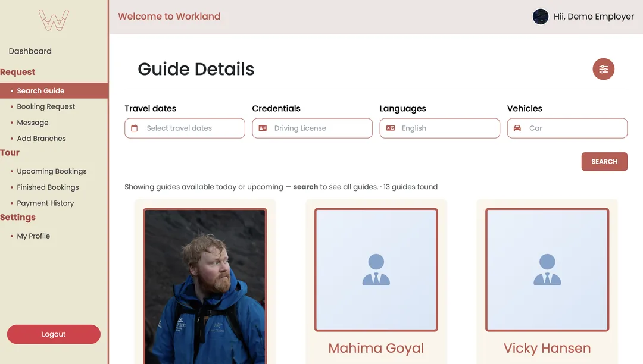This screenshot has width=643, height=364.
Task: Open the filter settings round button
Action: point(603,69)
